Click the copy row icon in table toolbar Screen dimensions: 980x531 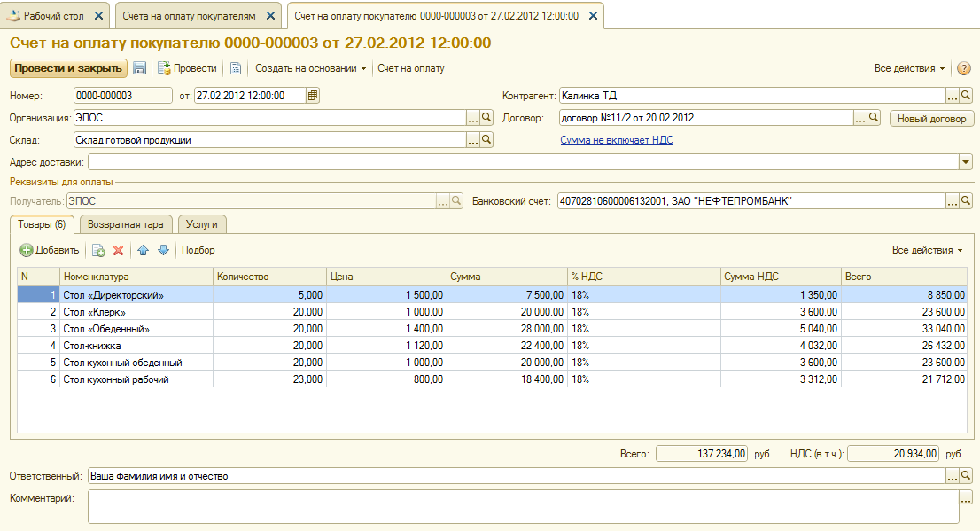98,250
